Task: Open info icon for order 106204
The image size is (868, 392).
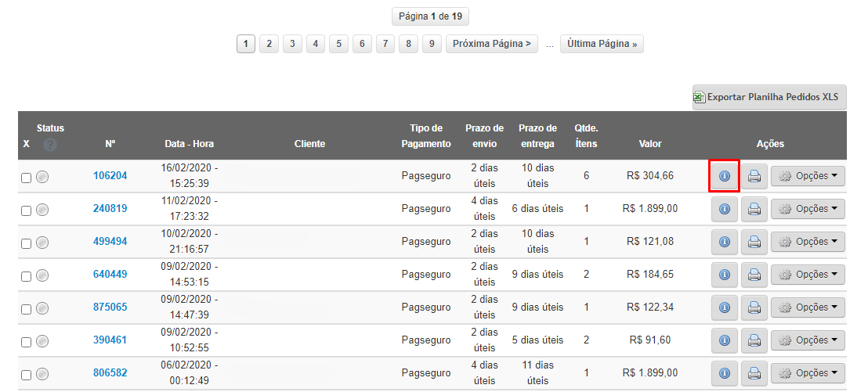Action: pos(724,176)
